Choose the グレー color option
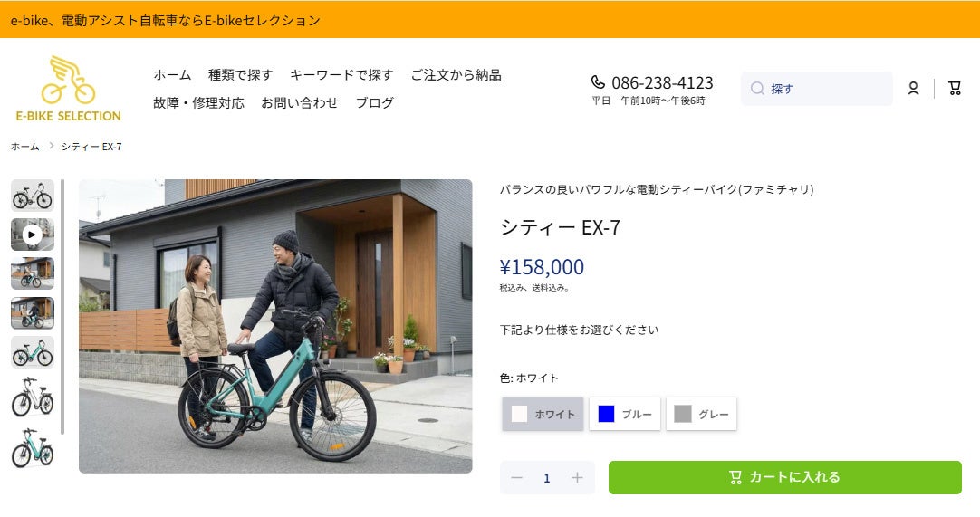This screenshot has height=517, width=980. [702, 414]
